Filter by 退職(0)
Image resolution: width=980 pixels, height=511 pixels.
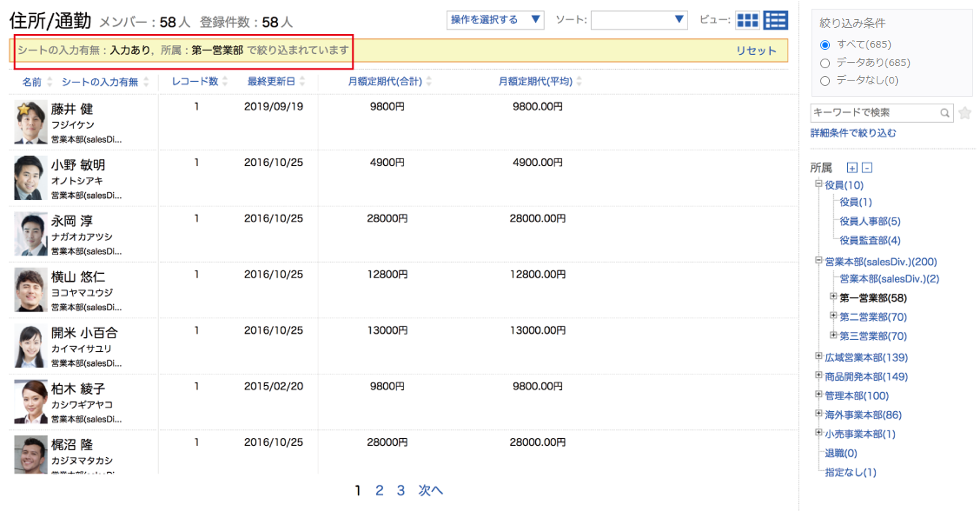coord(841,453)
